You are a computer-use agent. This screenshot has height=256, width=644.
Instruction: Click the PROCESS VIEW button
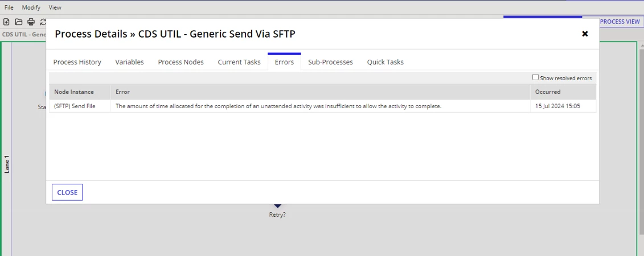click(x=620, y=22)
